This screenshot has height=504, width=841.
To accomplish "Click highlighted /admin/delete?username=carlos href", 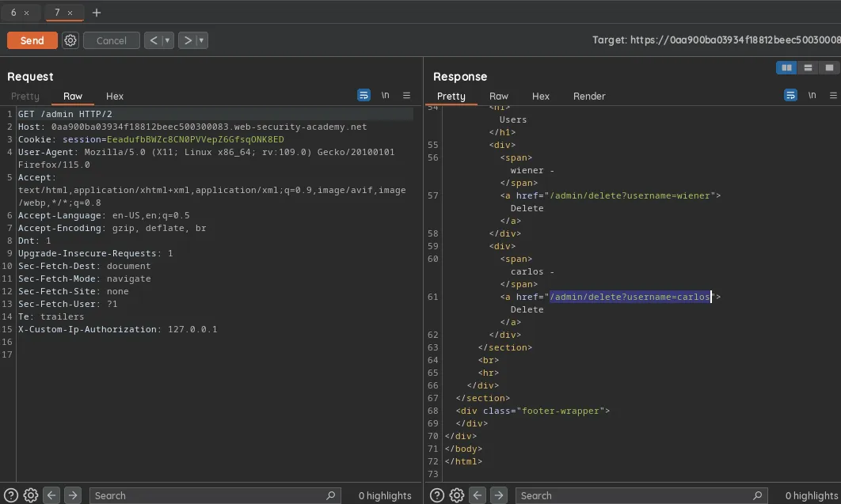I will tap(630, 297).
